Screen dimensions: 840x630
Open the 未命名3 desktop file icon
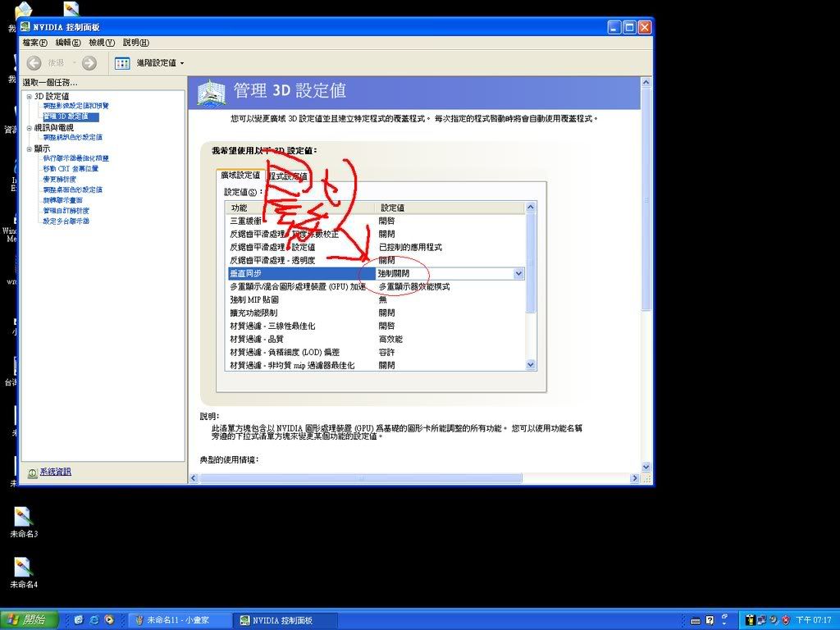(x=23, y=517)
